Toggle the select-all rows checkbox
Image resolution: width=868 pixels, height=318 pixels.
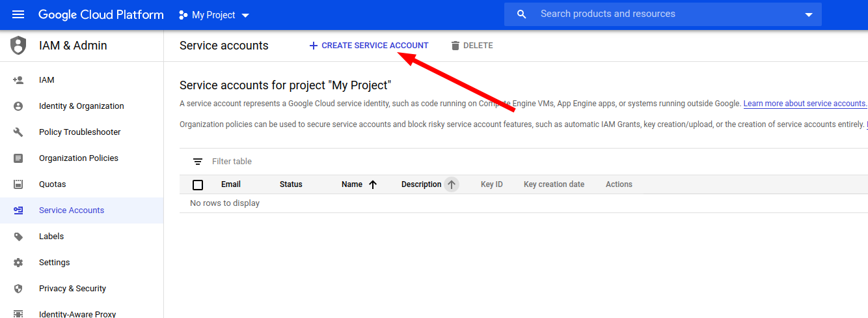pos(198,184)
